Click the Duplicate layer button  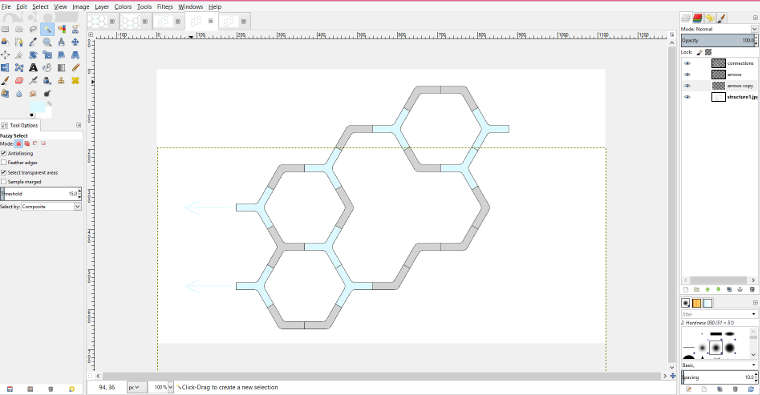tap(729, 289)
